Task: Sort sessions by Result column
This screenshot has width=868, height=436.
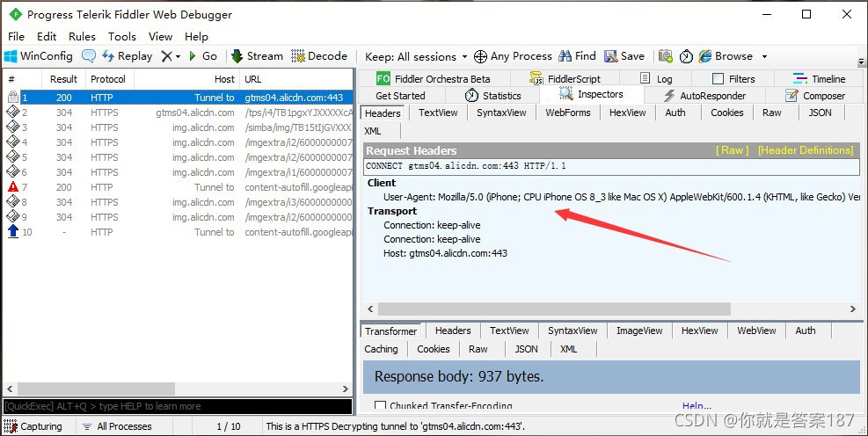Action: point(63,79)
